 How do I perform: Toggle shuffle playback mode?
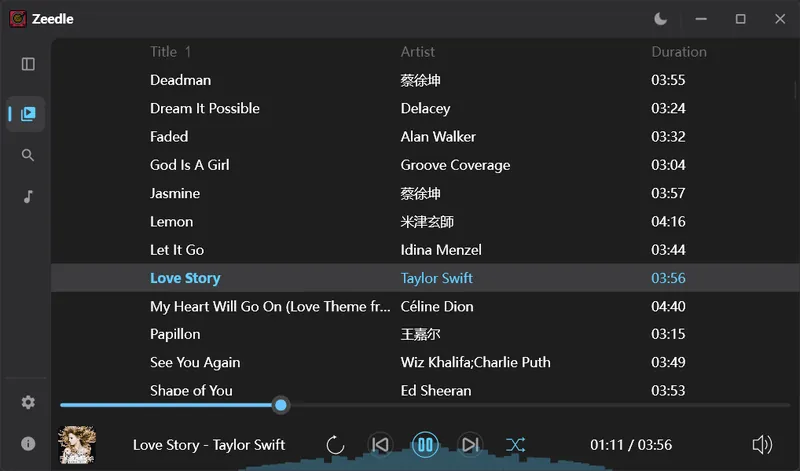515,445
